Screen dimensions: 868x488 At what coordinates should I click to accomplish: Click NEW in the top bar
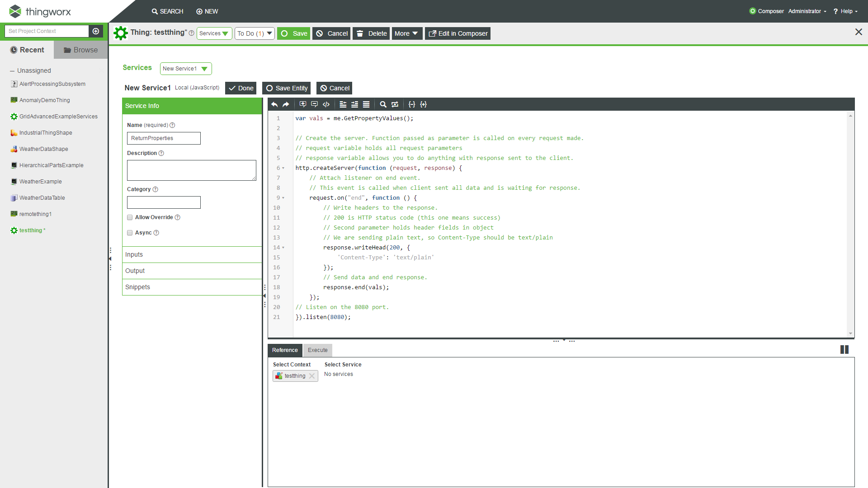coord(207,11)
